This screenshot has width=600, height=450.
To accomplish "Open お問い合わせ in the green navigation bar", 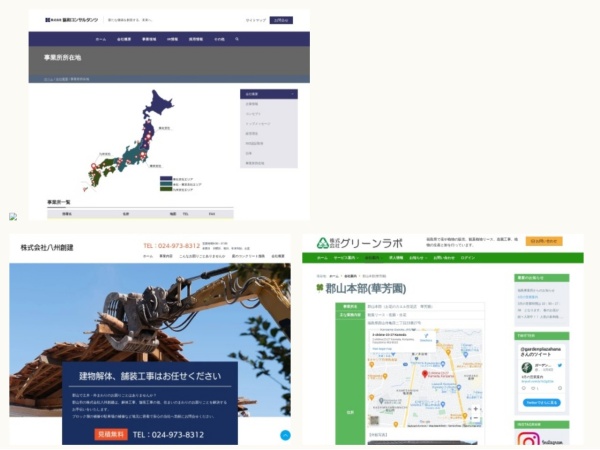I will (x=444, y=258).
